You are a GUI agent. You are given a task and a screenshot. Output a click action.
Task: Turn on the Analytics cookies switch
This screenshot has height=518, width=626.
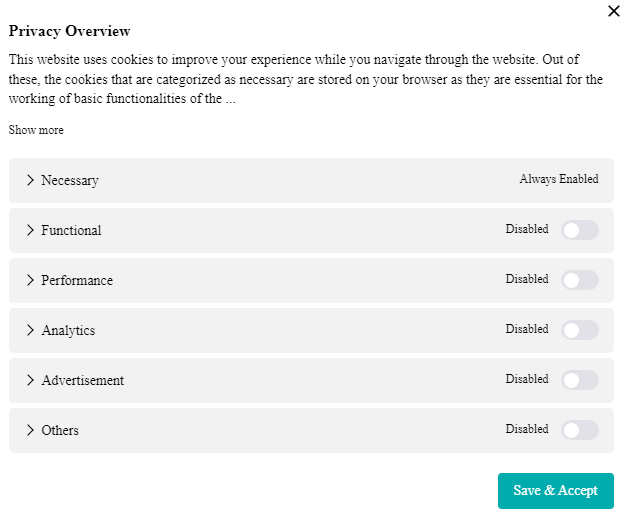coord(580,330)
